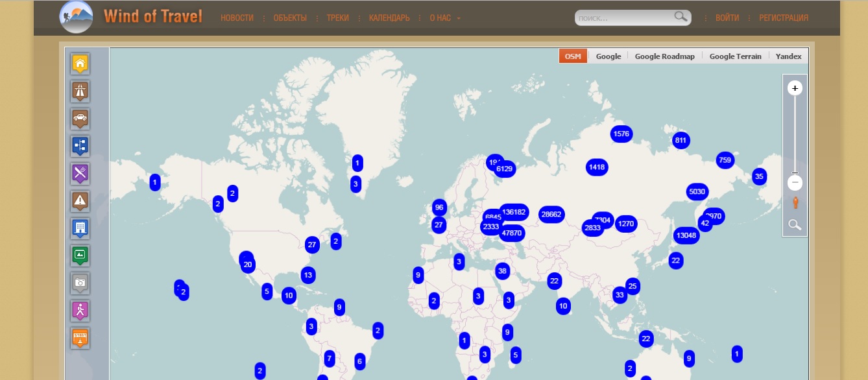Open the РЕГИСТРАЦИЯ page
The height and width of the screenshot is (380, 868).
click(784, 18)
